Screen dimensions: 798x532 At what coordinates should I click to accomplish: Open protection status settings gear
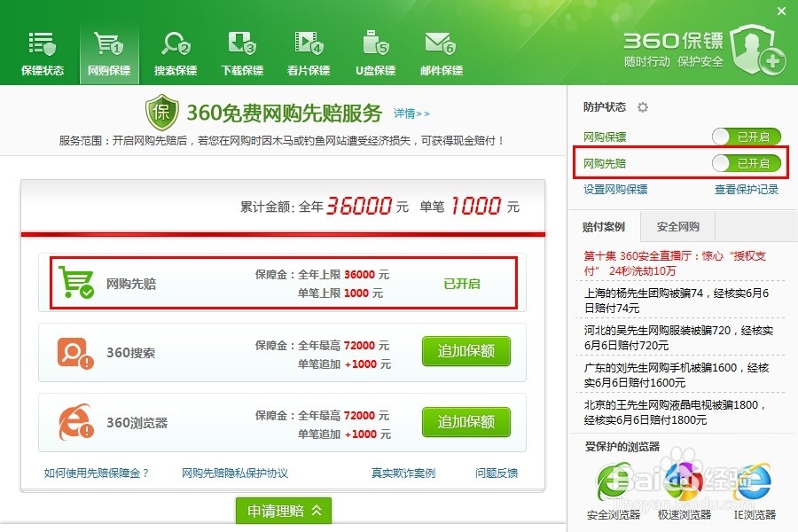[x=643, y=107]
